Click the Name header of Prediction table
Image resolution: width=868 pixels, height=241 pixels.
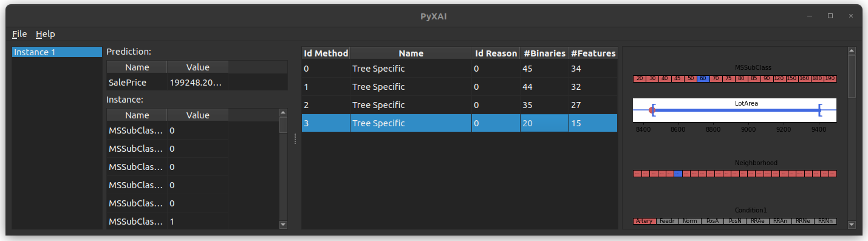pyautogui.click(x=137, y=67)
